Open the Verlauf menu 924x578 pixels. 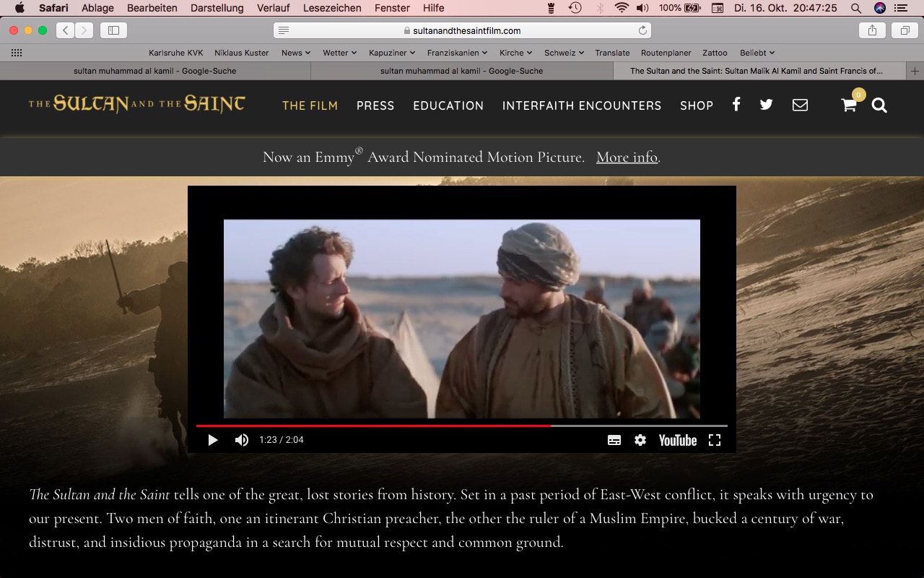coord(273,8)
